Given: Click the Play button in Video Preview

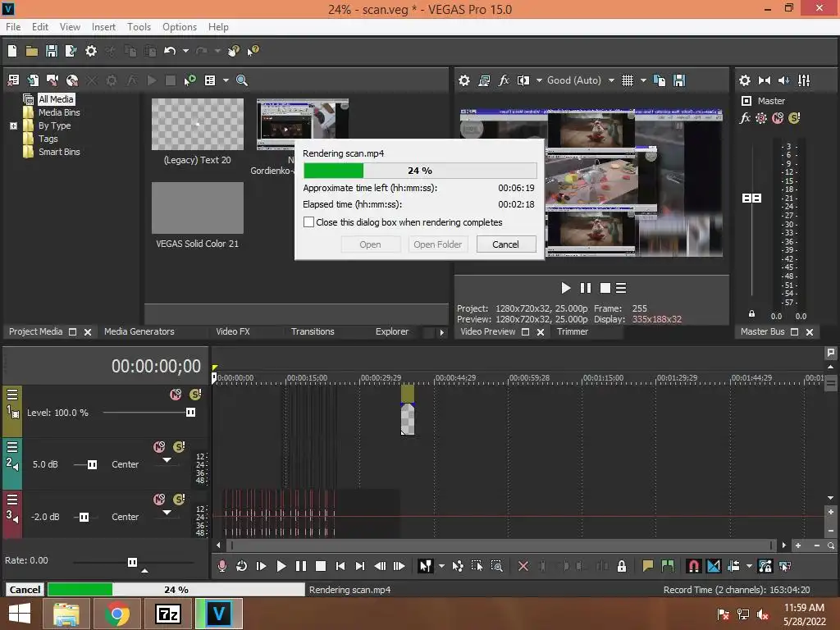Looking at the screenshot, I should click(566, 288).
